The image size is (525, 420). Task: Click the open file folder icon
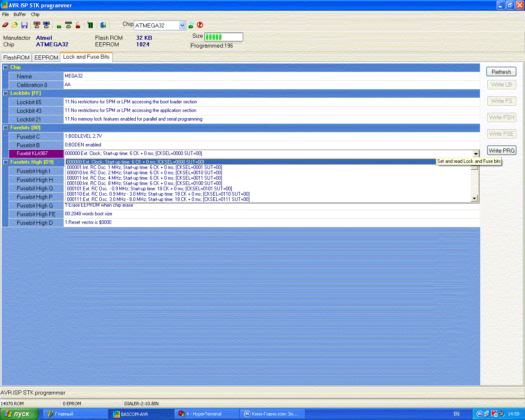tap(15, 25)
